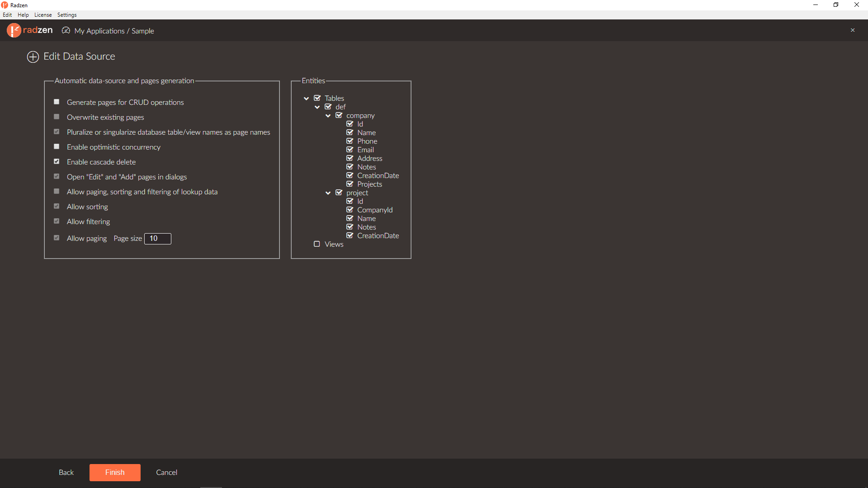Open the dashboard gauge icon beside My Applications

pyautogui.click(x=66, y=30)
